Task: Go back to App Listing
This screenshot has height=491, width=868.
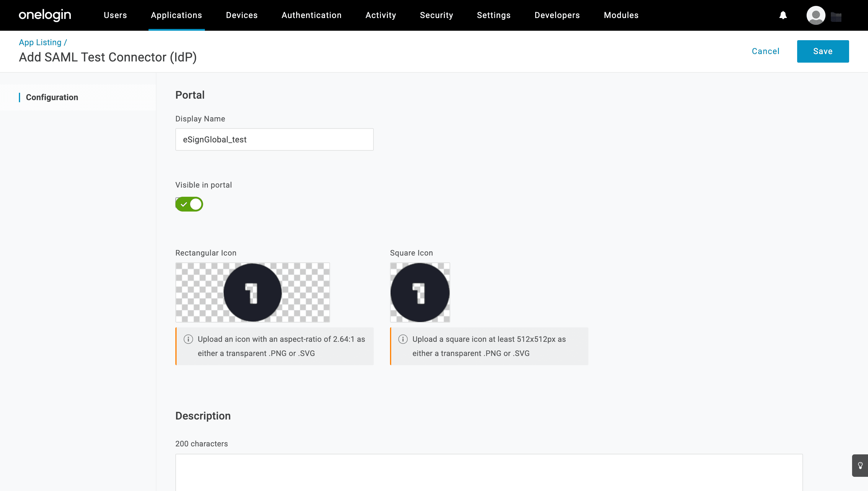Action: click(40, 43)
